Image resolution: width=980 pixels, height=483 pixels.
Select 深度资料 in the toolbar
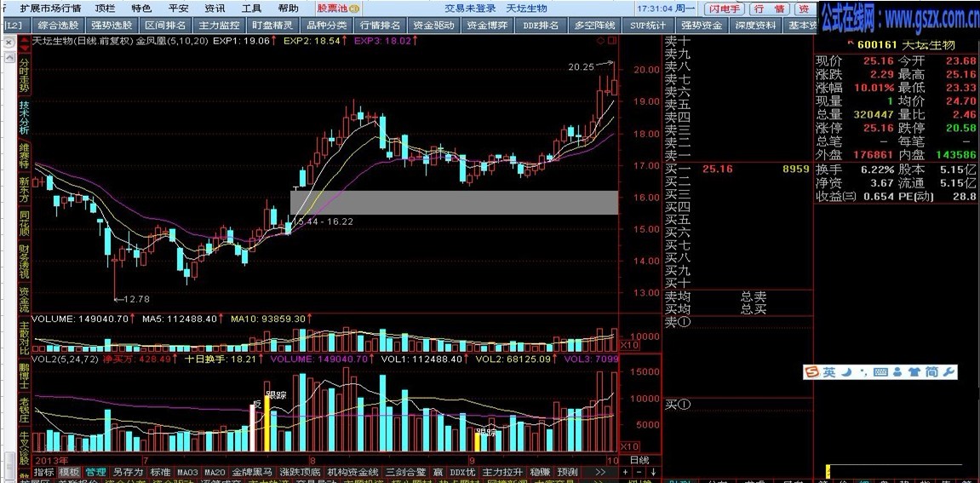[x=755, y=26]
